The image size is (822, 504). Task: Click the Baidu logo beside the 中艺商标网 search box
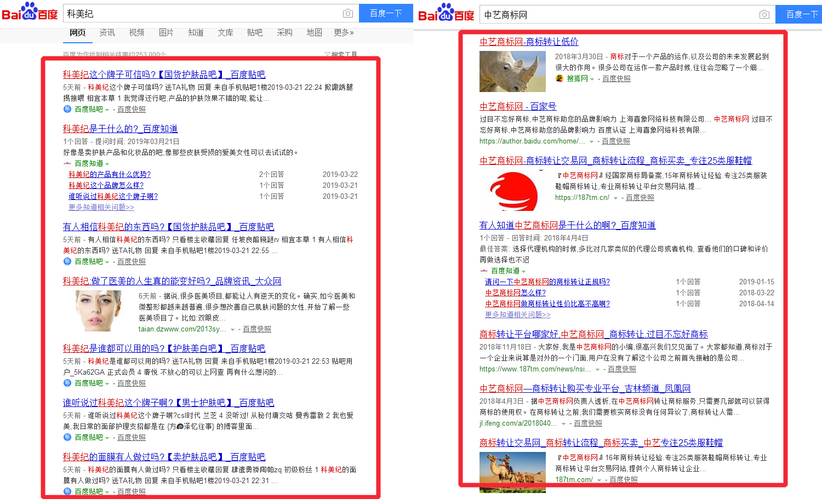446,13
